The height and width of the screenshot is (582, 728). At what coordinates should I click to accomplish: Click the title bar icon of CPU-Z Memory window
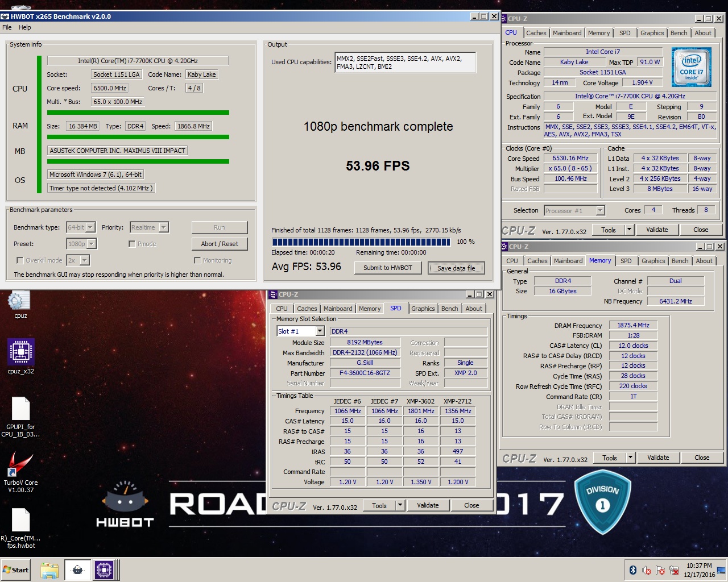[504, 247]
